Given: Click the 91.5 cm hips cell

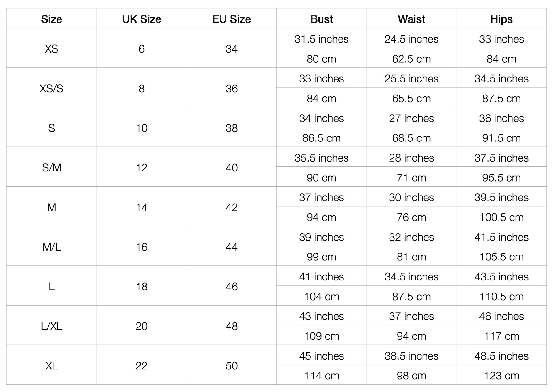Looking at the screenshot, I should click(501, 138).
